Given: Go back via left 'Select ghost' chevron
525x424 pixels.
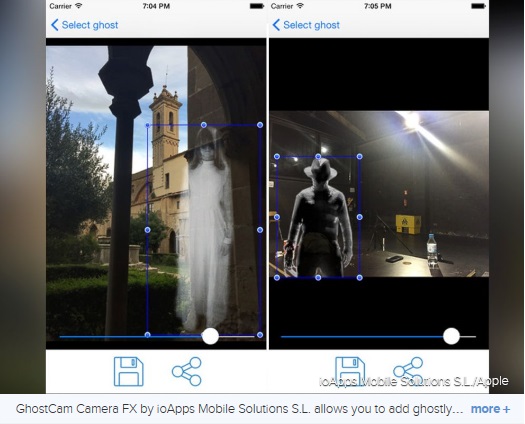Looking at the screenshot, I should point(55,25).
